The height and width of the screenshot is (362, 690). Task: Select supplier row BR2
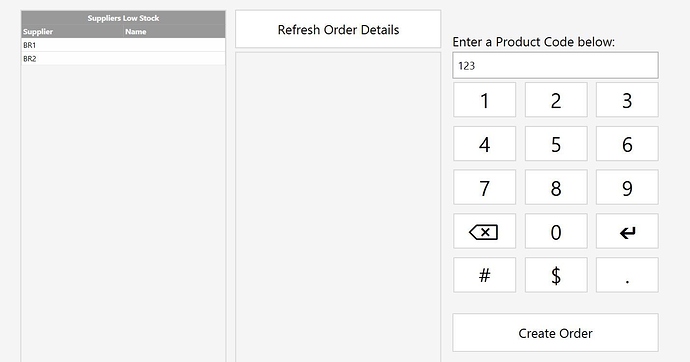(123, 59)
